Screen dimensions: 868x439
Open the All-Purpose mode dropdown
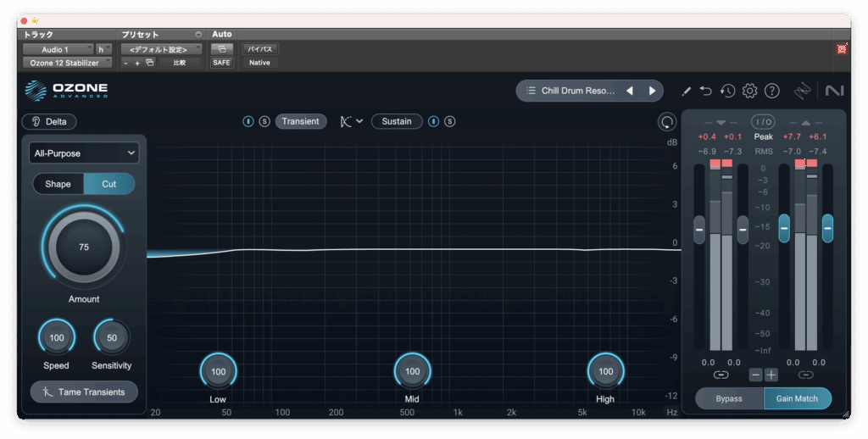(x=83, y=153)
